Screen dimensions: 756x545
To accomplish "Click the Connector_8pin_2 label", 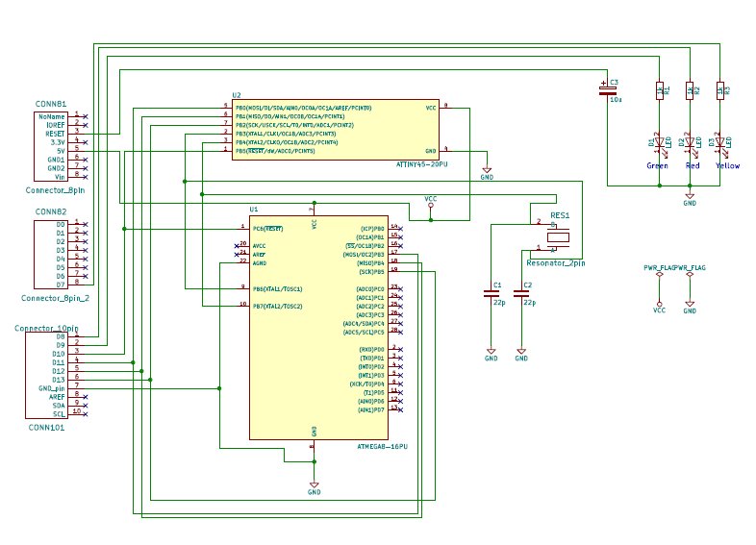I will click(x=55, y=298).
